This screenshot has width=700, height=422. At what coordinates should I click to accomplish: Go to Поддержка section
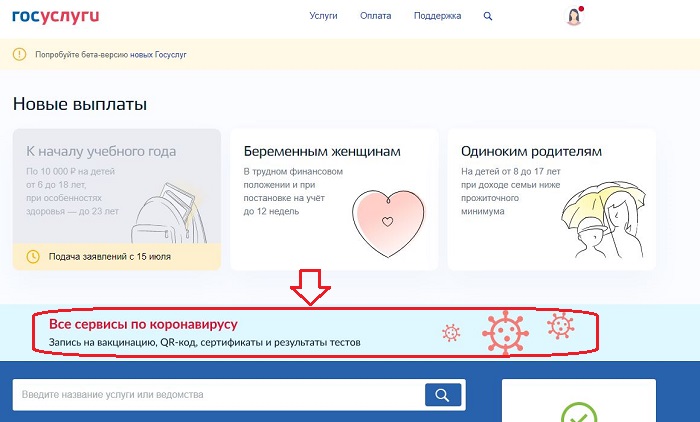coord(437,17)
